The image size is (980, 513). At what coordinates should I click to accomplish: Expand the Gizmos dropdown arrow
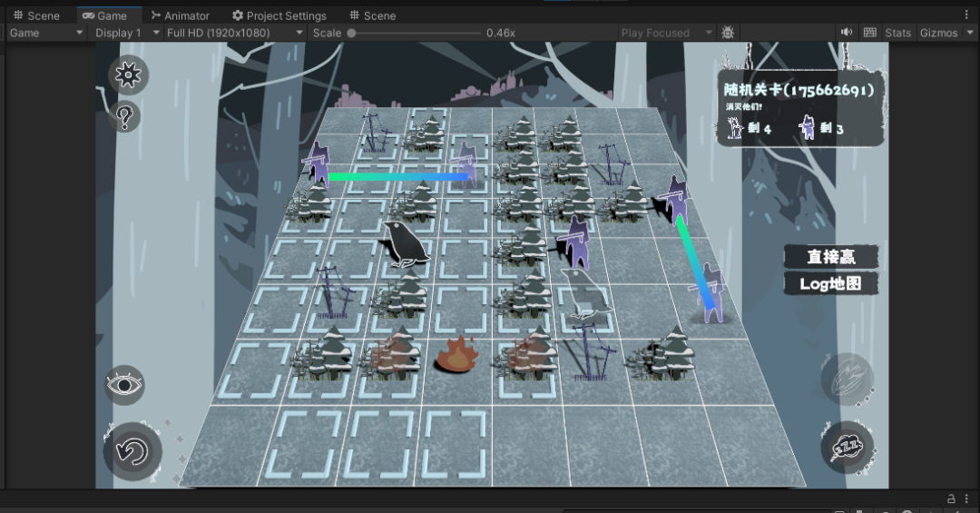(x=970, y=33)
